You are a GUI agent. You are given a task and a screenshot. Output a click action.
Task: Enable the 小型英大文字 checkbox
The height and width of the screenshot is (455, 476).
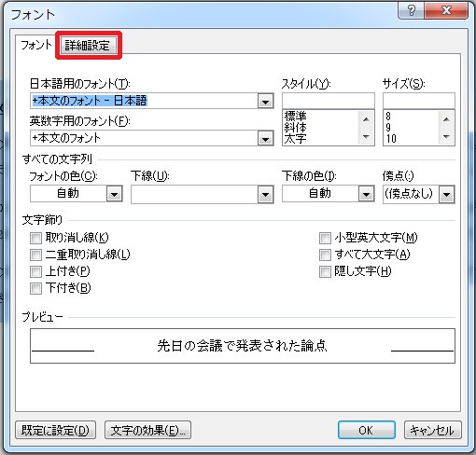pyautogui.click(x=325, y=239)
